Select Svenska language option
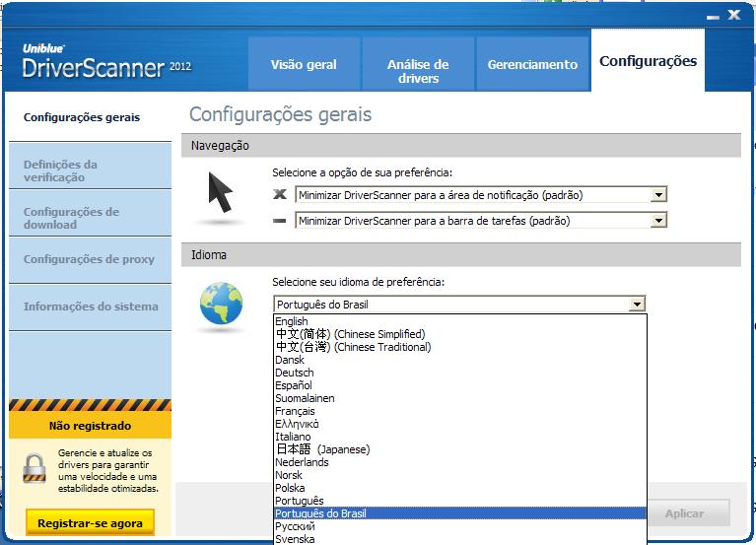The width and height of the screenshot is (756, 545). pos(460,539)
